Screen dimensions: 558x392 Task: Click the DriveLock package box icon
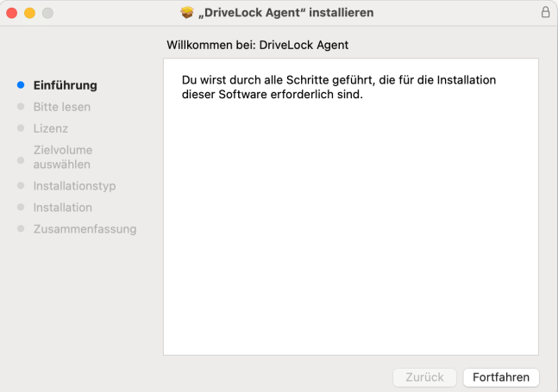[187, 12]
